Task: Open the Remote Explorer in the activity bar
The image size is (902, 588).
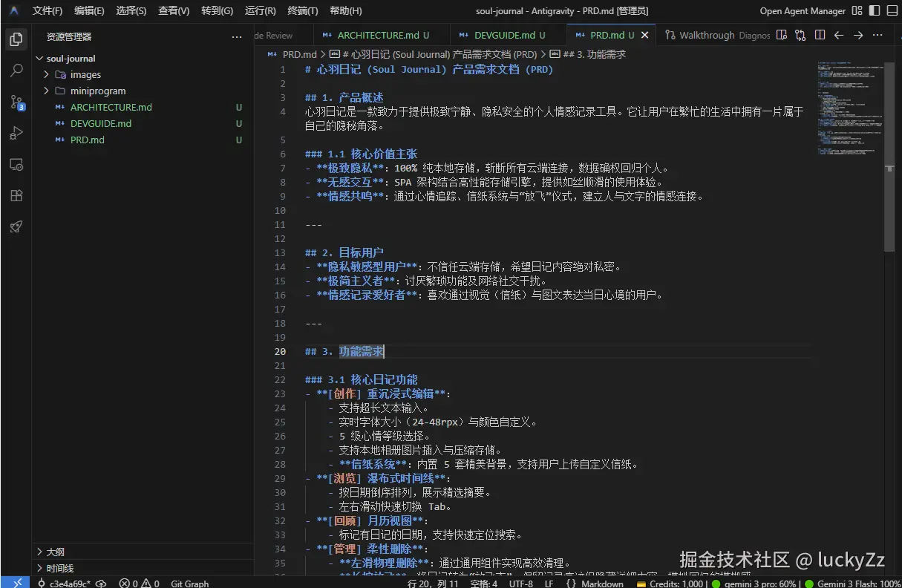Action: point(16,164)
